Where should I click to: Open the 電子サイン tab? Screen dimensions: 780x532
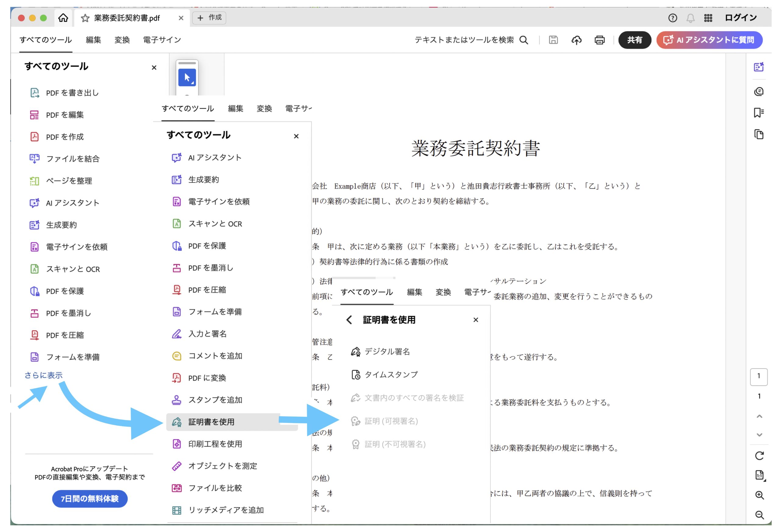[162, 40]
